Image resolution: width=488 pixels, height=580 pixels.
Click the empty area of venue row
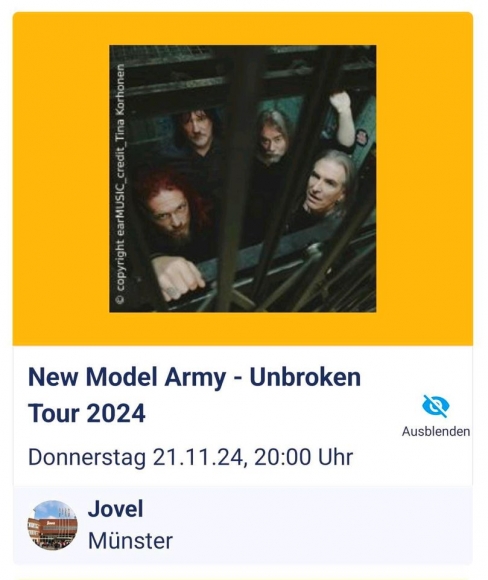[322, 525]
